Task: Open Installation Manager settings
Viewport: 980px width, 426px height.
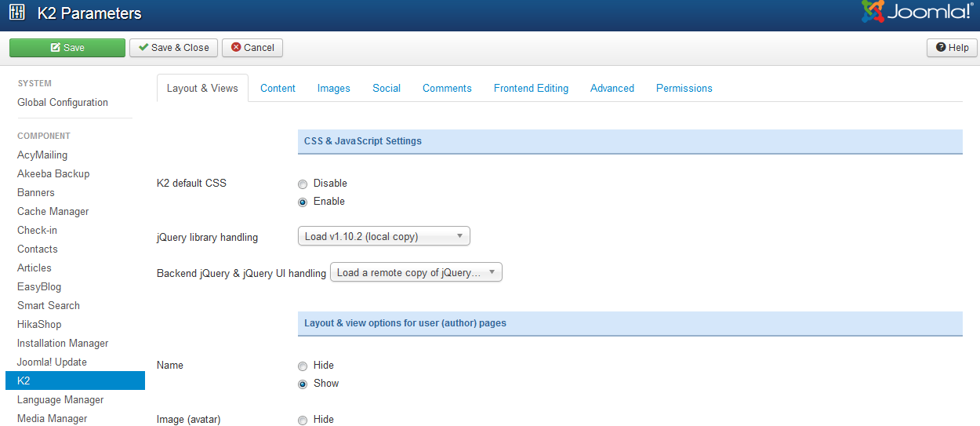Action: [63, 344]
